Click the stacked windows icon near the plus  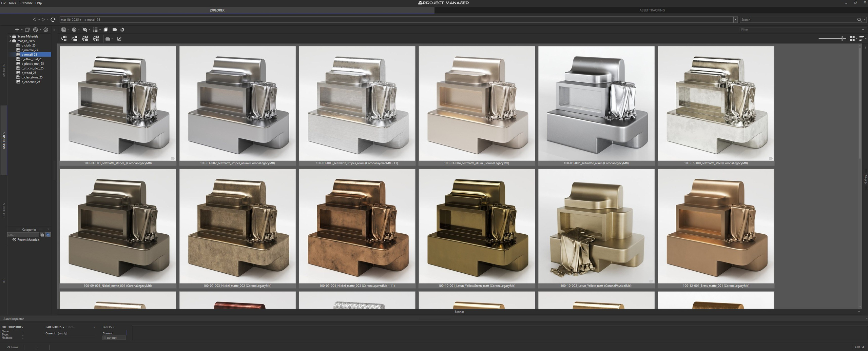pos(27,30)
